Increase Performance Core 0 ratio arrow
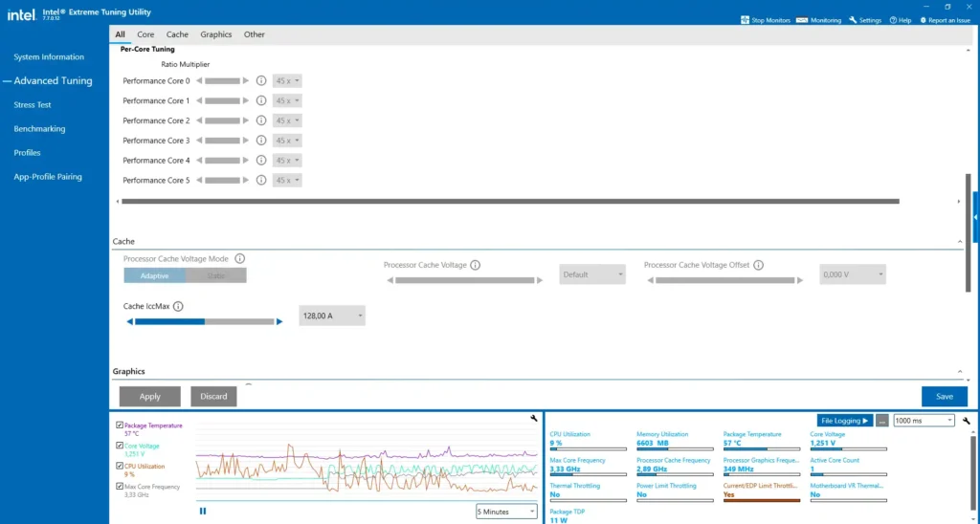The image size is (980, 524). 246,80
